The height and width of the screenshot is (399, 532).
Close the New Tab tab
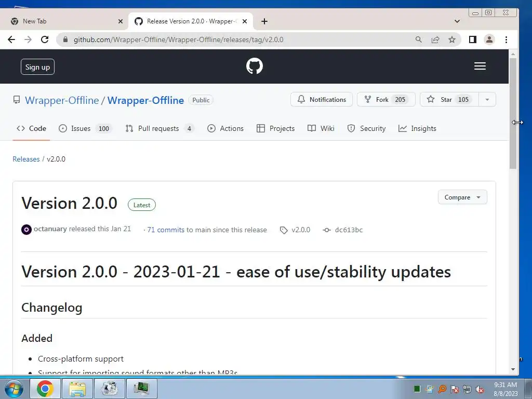pos(121,21)
